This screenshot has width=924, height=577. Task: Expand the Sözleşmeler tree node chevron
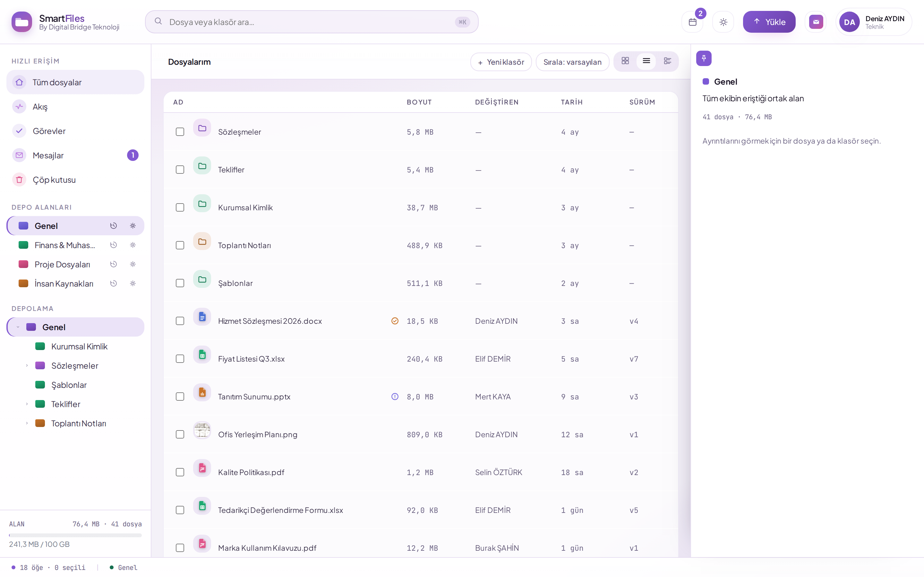[x=27, y=365]
